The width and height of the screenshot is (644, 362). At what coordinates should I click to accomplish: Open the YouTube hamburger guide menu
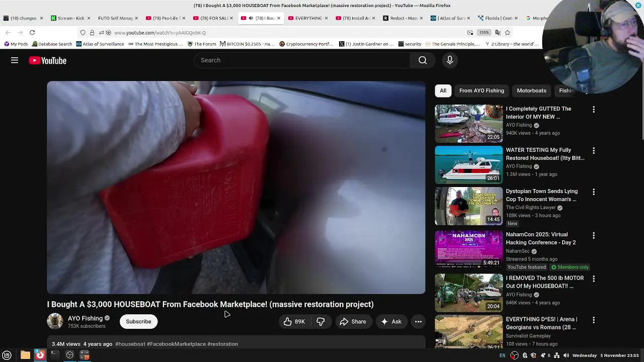(x=15, y=60)
